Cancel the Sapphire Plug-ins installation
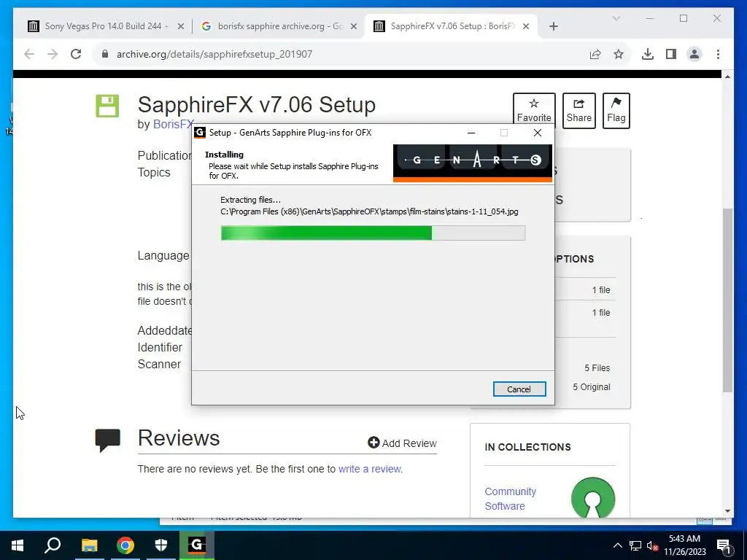 click(x=519, y=389)
